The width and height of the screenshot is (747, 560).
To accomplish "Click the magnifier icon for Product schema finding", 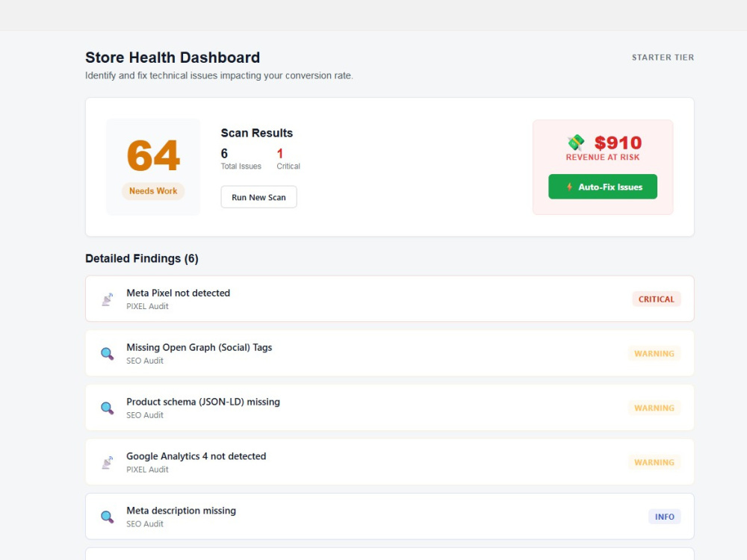I will click(x=107, y=408).
